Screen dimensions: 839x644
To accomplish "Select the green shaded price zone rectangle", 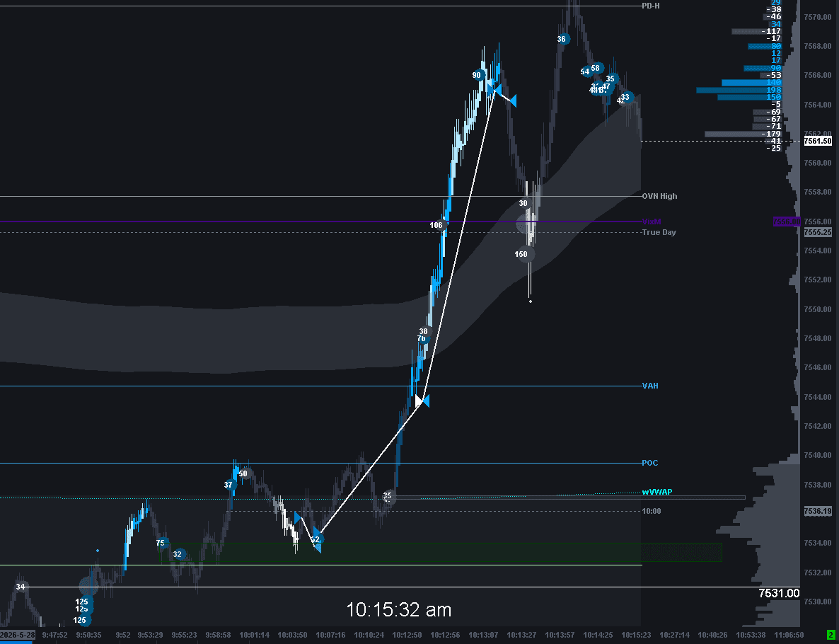I will click(441, 552).
